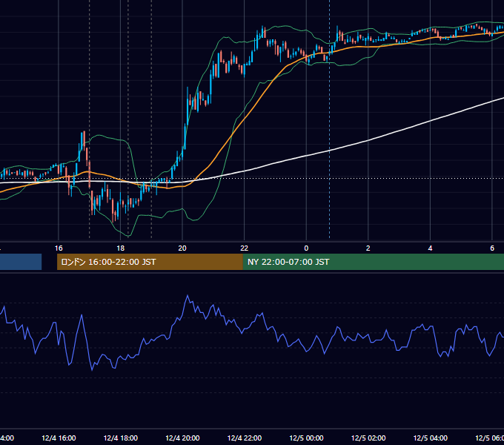Click hour label 16 on price chart axis
Screen dimensions: 504x445
coord(59,248)
